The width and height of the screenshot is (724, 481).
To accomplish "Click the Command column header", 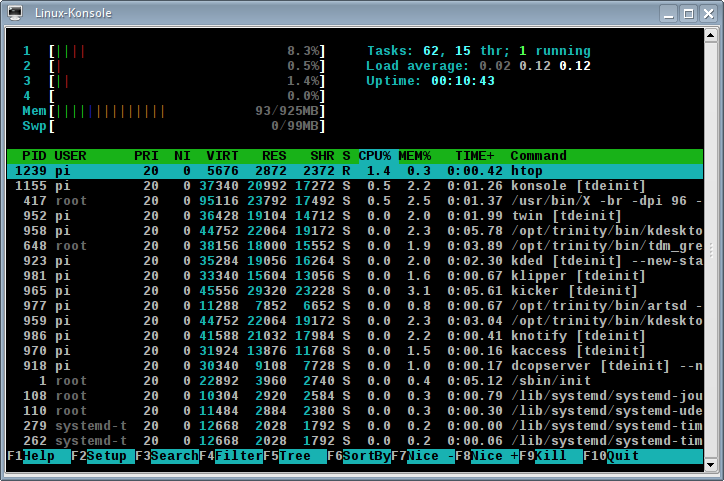I will (x=538, y=156).
